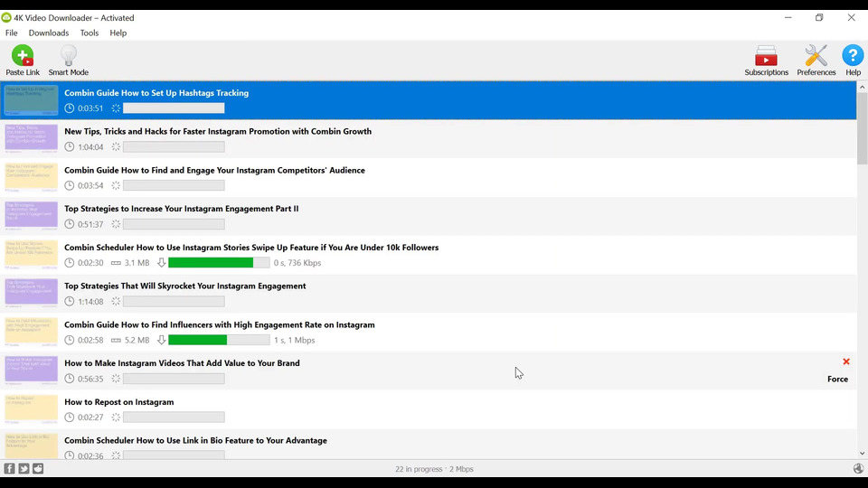Select 'Combin Guide How to Set Up Hashtags Tracking'

pyautogui.click(x=156, y=93)
